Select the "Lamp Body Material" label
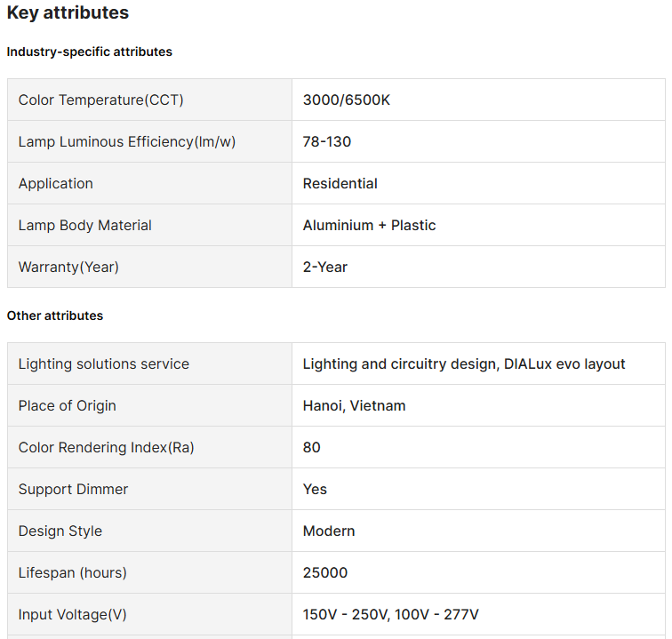This screenshot has height=639, width=672. tap(85, 226)
